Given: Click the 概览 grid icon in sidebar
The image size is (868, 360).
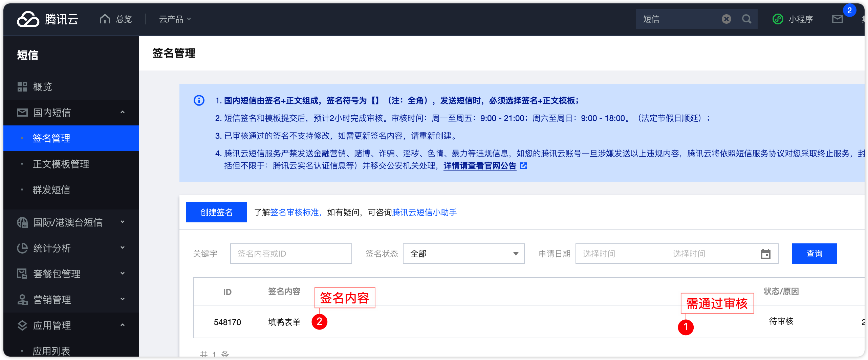Looking at the screenshot, I should pos(22,87).
